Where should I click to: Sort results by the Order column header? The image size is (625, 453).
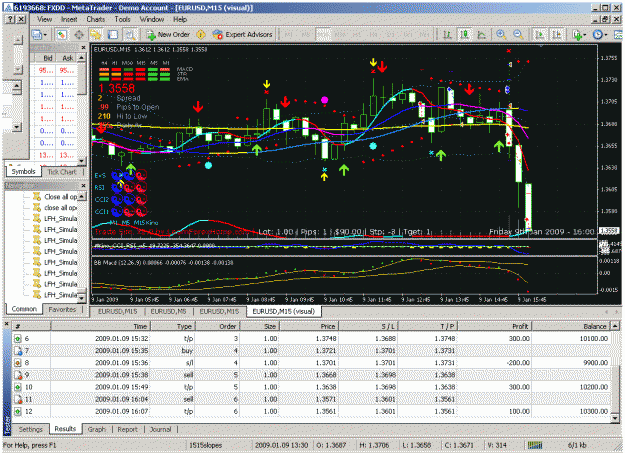[217, 326]
